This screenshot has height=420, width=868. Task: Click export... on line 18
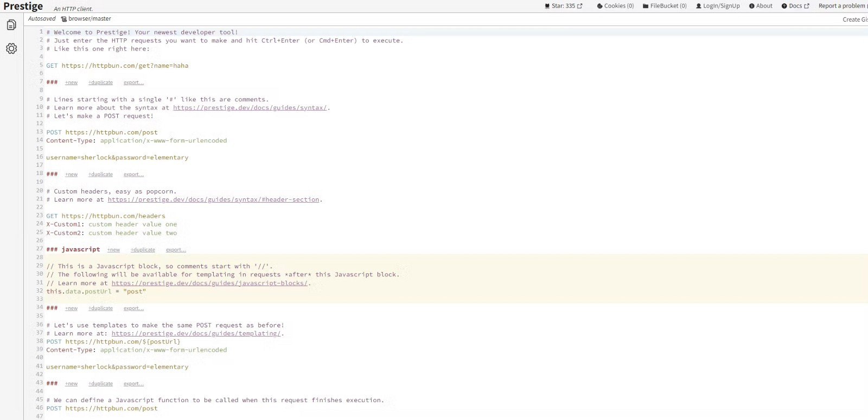coord(133,175)
